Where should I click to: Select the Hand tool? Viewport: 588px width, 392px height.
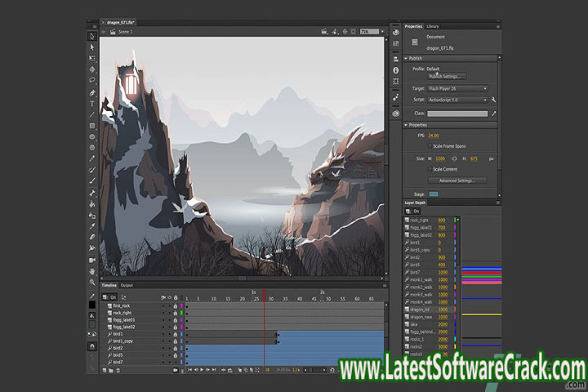point(92,270)
